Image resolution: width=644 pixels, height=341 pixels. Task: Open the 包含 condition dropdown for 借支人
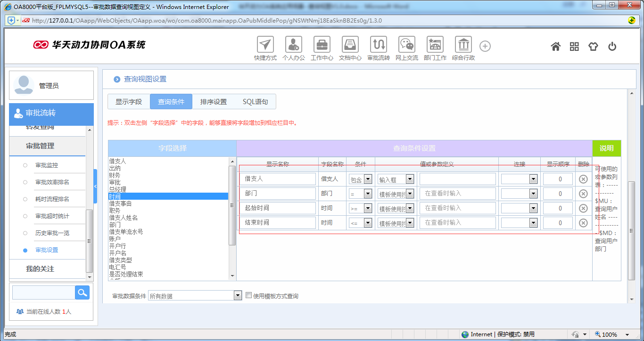367,179
